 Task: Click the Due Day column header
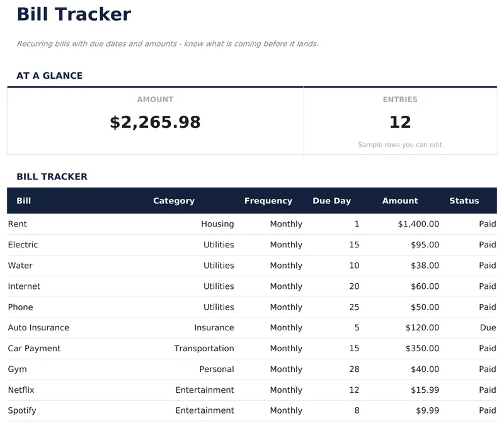pos(331,201)
